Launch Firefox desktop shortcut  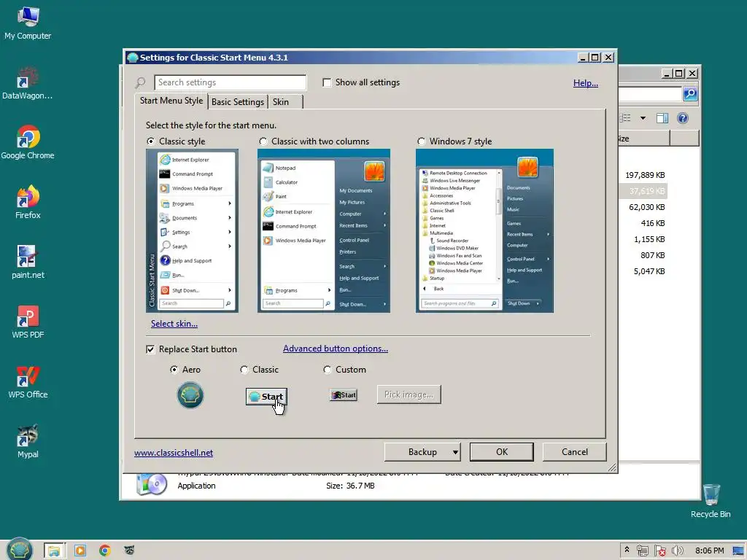coord(28,203)
